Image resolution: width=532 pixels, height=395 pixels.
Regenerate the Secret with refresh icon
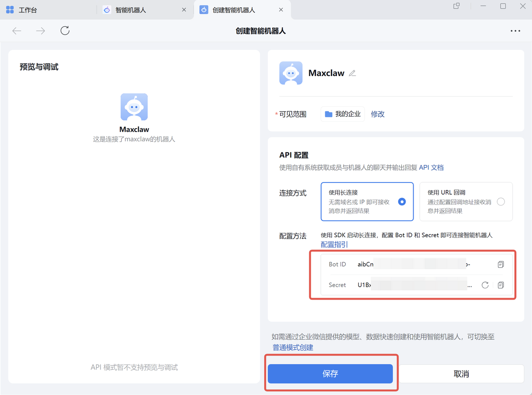click(485, 285)
